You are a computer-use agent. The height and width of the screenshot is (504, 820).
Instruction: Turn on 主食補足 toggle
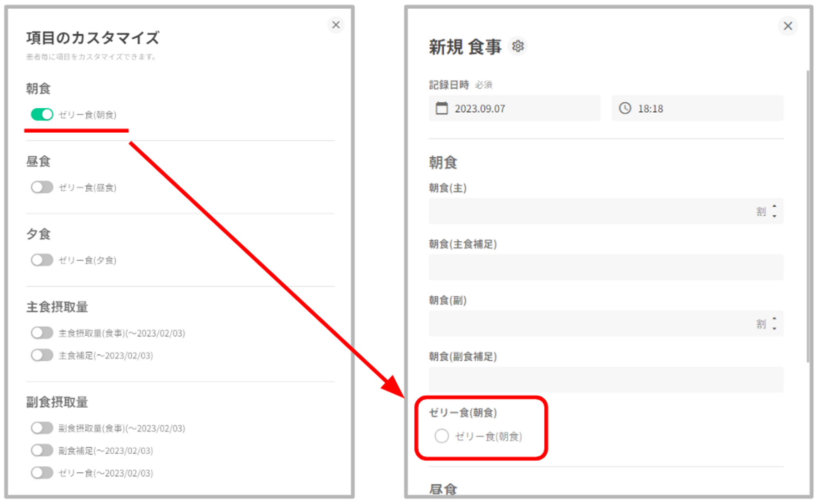coord(42,355)
